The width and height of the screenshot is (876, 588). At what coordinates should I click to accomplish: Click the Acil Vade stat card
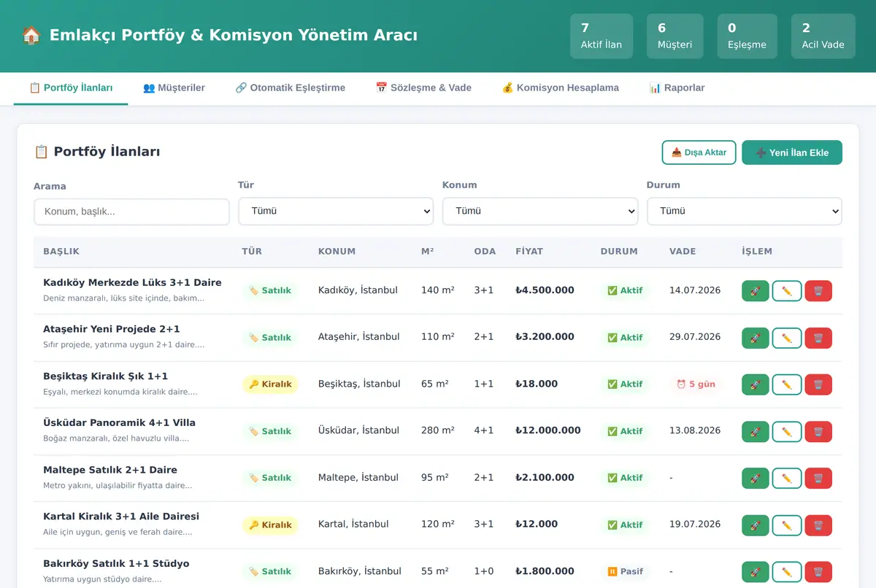[823, 36]
